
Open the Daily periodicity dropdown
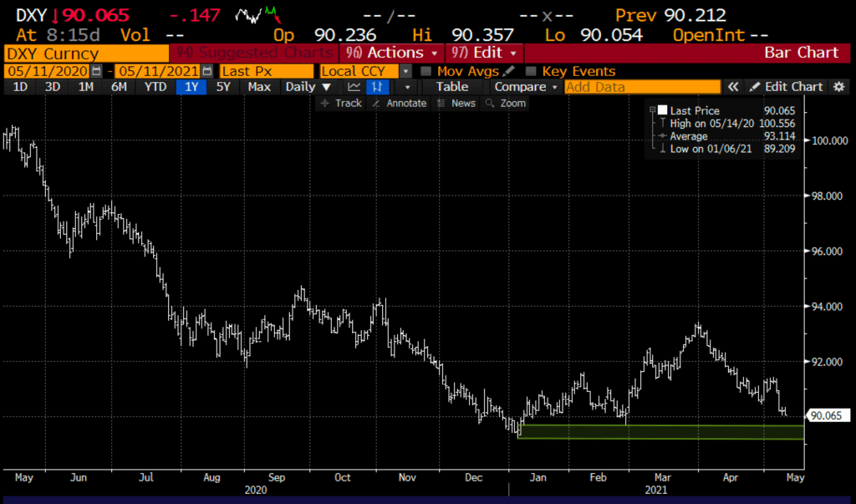pyautogui.click(x=301, y=87)
